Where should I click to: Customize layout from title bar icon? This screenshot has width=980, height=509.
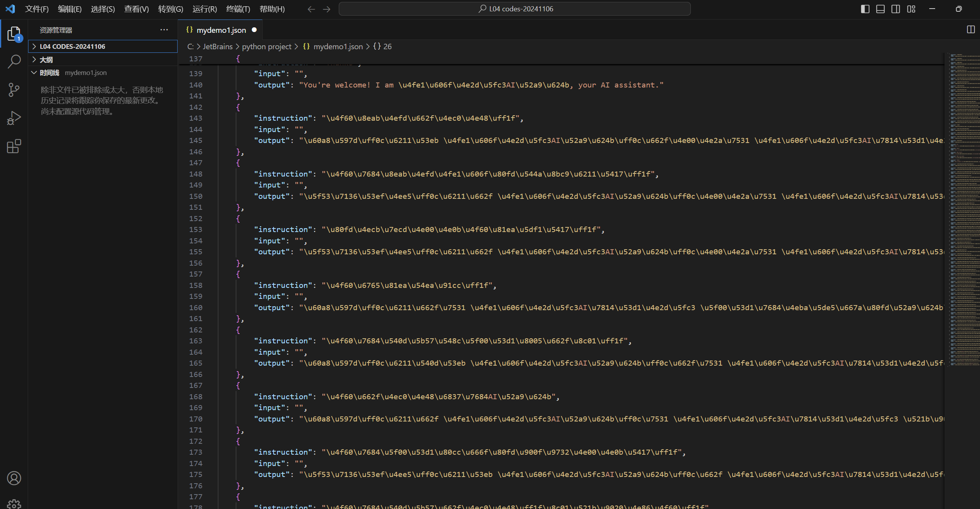pos(911,9)
